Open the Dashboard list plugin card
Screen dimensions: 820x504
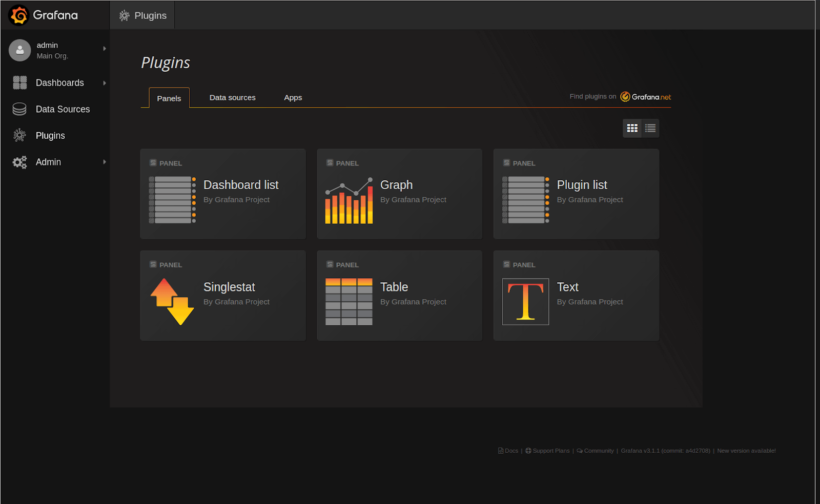[x=222, y=194]
